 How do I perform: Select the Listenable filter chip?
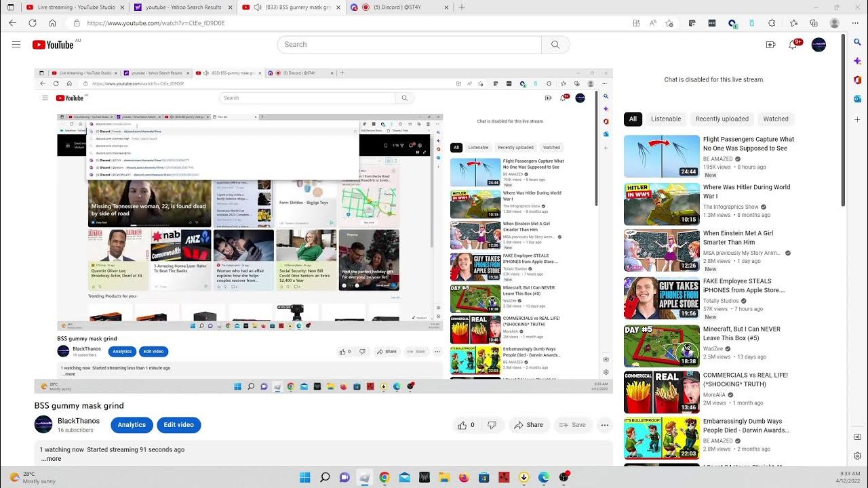(x=666, y=119)
